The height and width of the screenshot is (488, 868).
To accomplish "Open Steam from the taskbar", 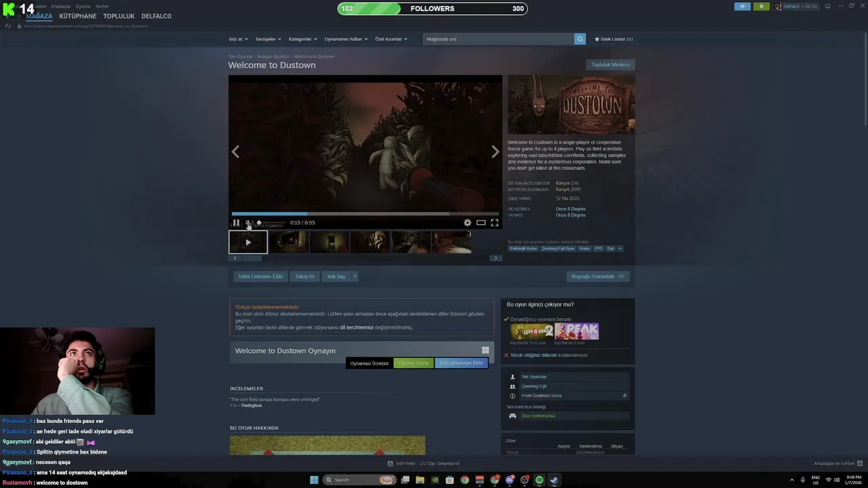I will [x=554, y=480].
